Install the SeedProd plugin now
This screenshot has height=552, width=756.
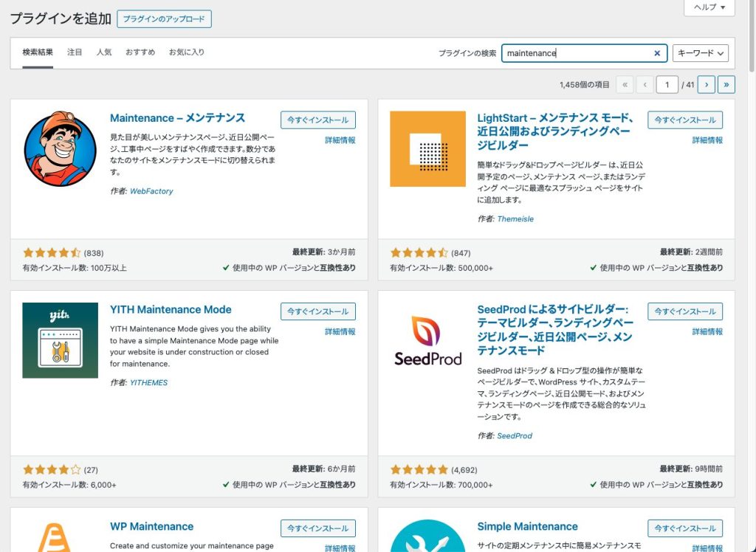pos(684,311)
